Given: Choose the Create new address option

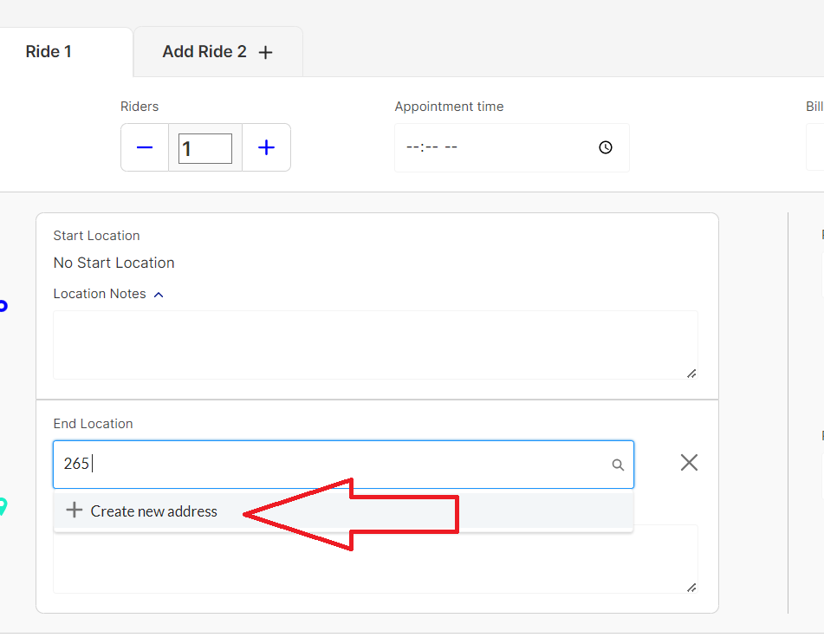Looking at the screenshot, I should pos(154,511).
